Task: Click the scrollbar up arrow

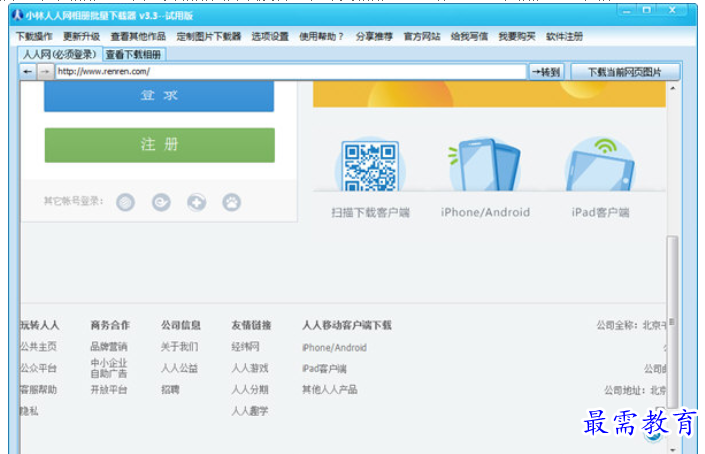Action: pyautogui.click(x=673, y=88)
